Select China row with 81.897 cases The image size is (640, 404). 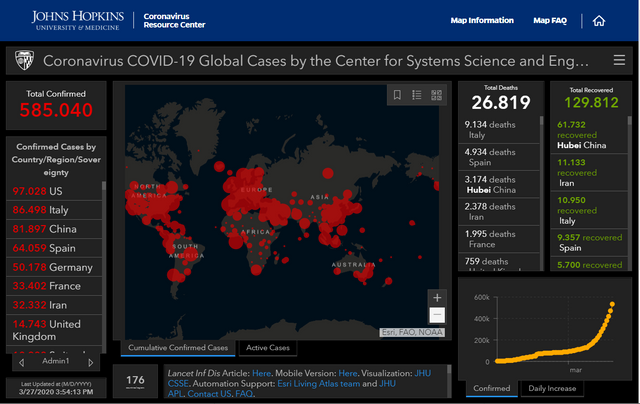coord(54,229)
